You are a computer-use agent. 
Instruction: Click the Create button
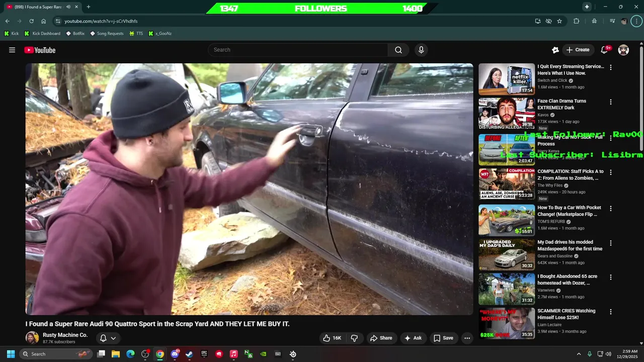click(x=578, y=50)
